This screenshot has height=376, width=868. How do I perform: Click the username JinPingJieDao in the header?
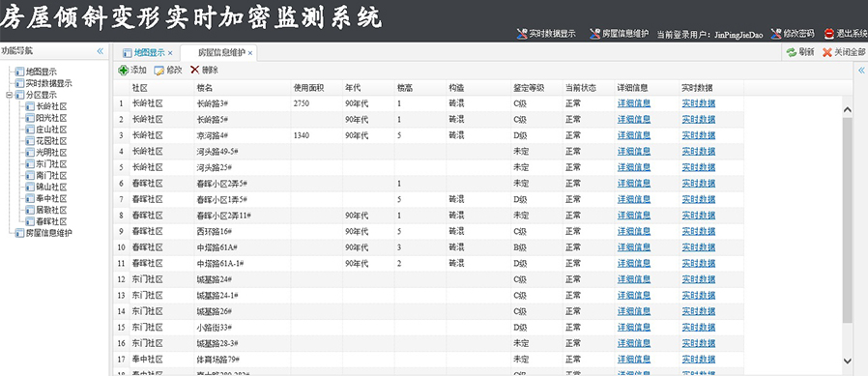738,35
